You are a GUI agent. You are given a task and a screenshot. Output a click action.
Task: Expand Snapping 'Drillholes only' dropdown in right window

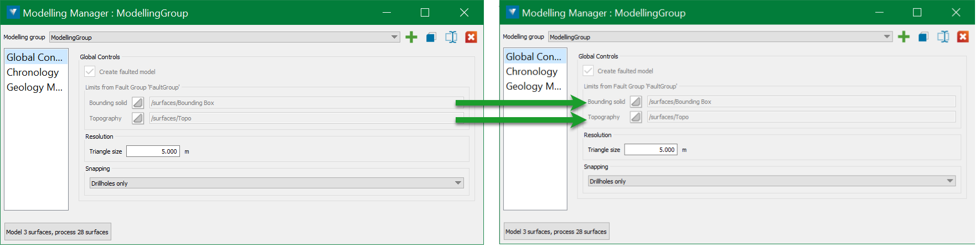click(950, 181)
